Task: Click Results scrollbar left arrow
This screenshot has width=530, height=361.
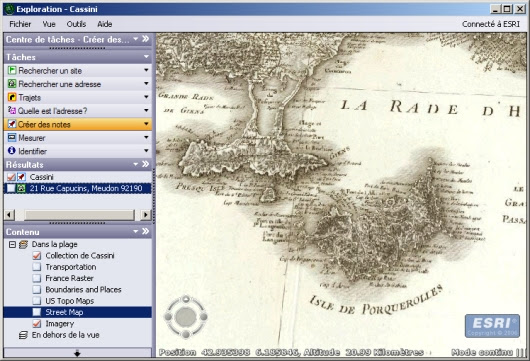Action: pyautogui.click(x=9, y=215)
